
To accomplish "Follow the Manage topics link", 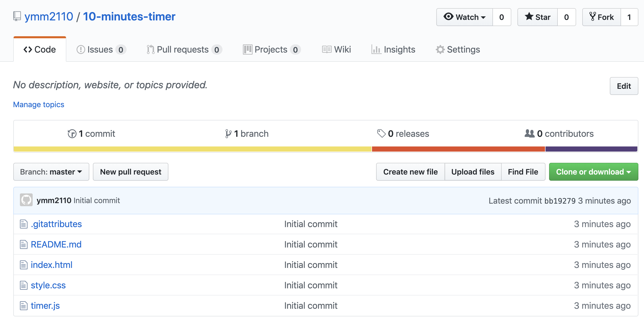I will coord(39,105).
